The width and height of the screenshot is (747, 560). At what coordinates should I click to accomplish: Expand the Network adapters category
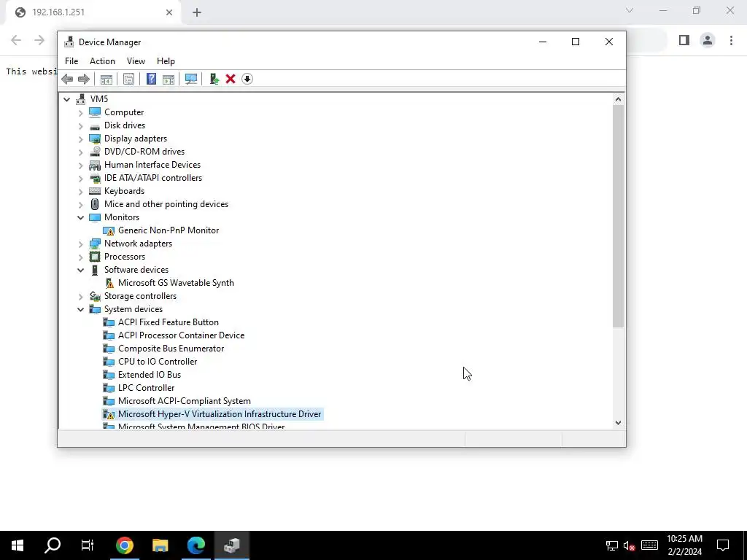tap(80, 244)
